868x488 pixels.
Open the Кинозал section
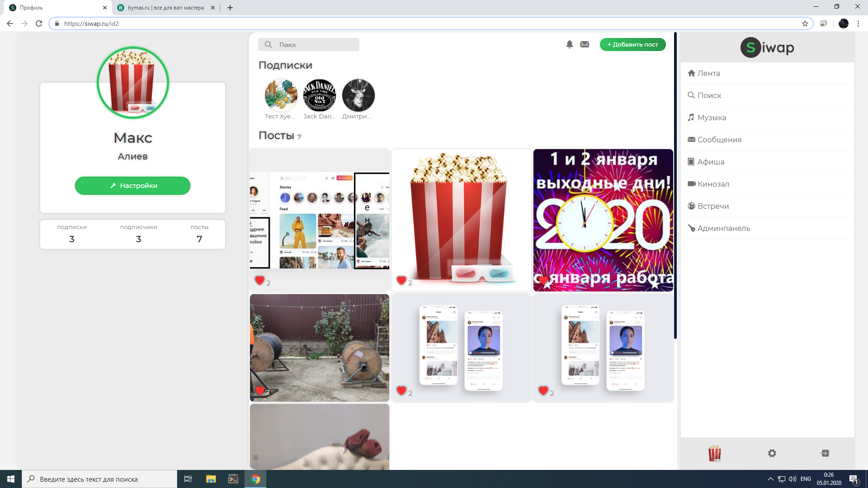[713, 184]
